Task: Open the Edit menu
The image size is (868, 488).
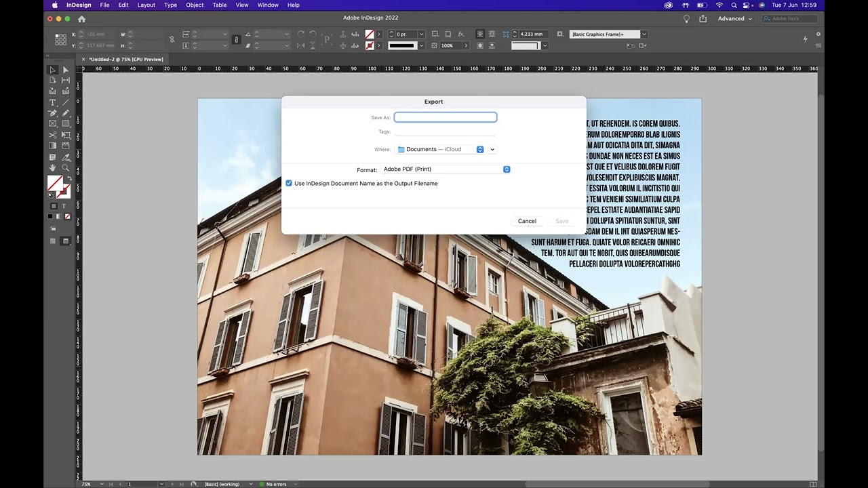Action: pos(123,5)
